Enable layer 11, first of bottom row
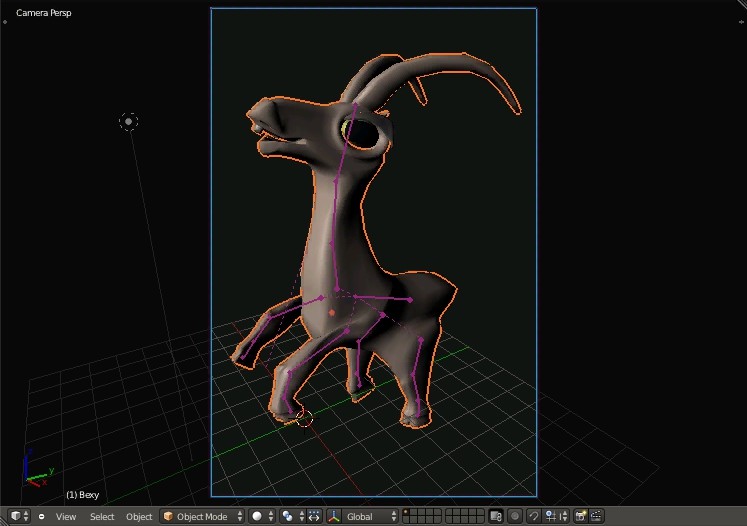The height and width of the screenshot is (526, 747). (x=406, y=520)
